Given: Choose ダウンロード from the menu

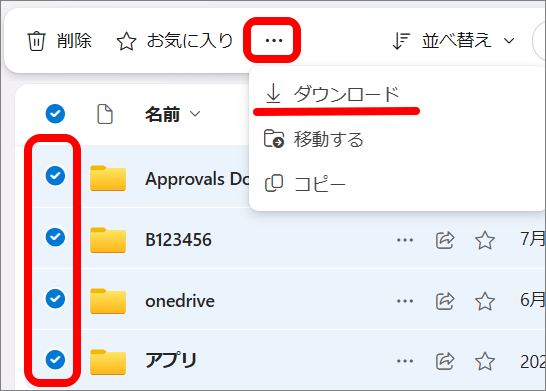Looking at the screenshot, I should click(x=346, y=94).
